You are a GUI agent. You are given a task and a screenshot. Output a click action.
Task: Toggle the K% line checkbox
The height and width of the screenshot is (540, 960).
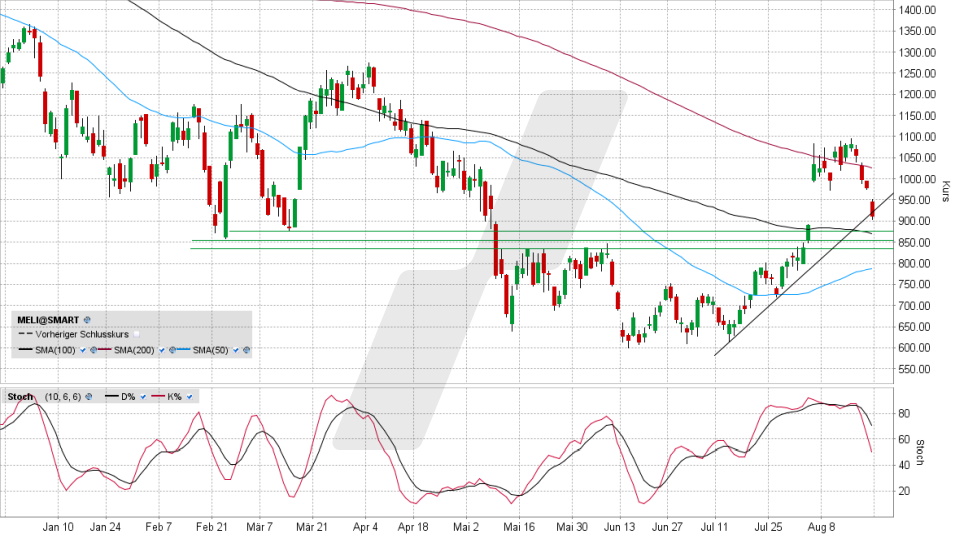189,397
